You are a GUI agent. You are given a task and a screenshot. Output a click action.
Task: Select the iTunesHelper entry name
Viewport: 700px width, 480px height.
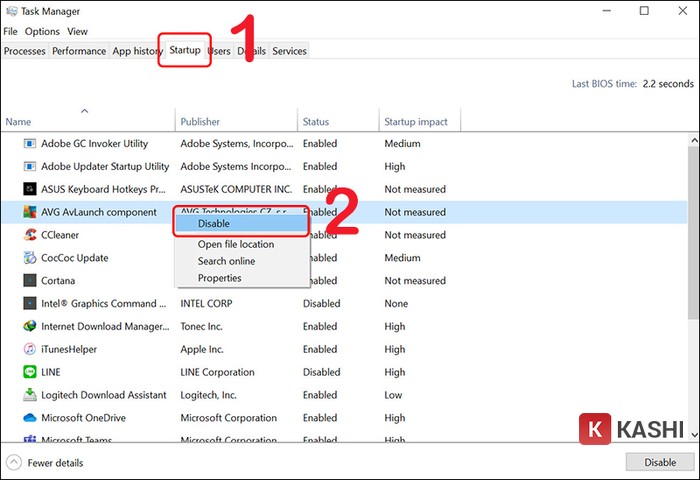pyautogui.click(x=69, y=349)
